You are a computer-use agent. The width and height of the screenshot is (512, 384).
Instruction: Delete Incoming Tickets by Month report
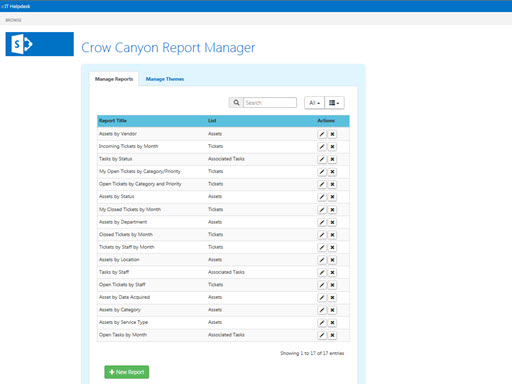[332, 147]
